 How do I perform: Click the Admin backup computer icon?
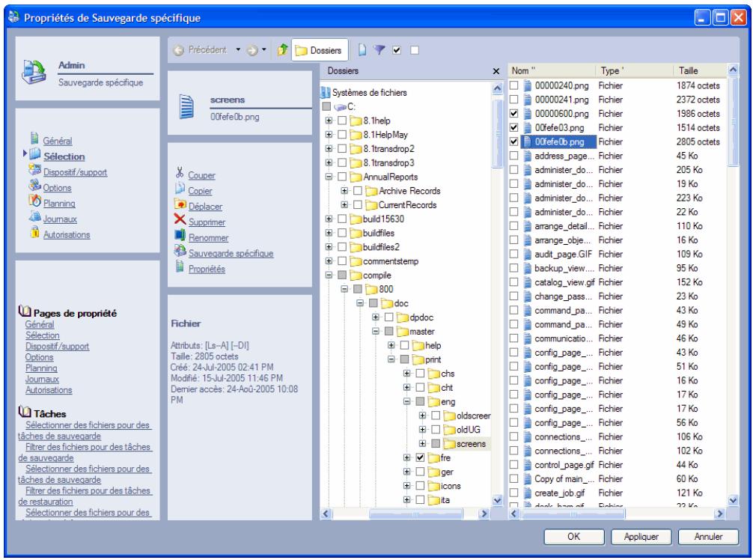click(34, 72)
